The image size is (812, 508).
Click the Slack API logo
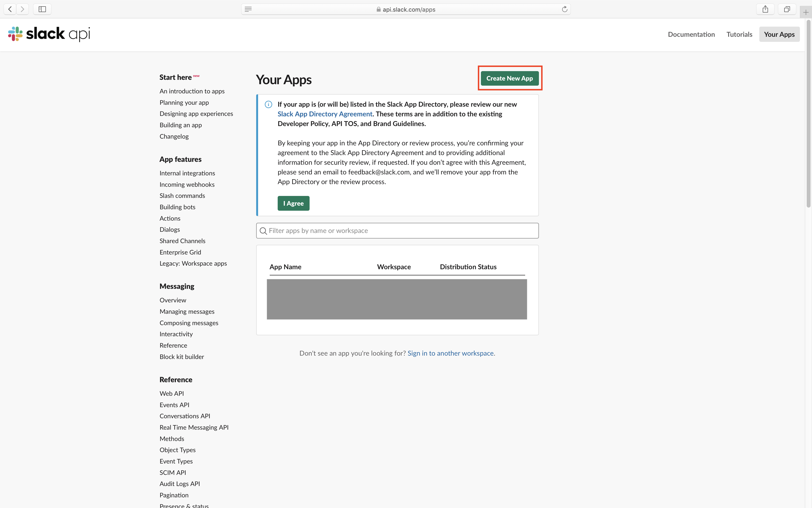point(49,34)
